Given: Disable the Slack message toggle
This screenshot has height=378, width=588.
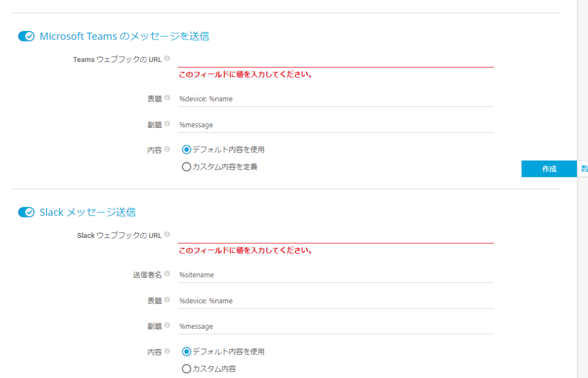Looking at the screenshot, I should [26, 212].
